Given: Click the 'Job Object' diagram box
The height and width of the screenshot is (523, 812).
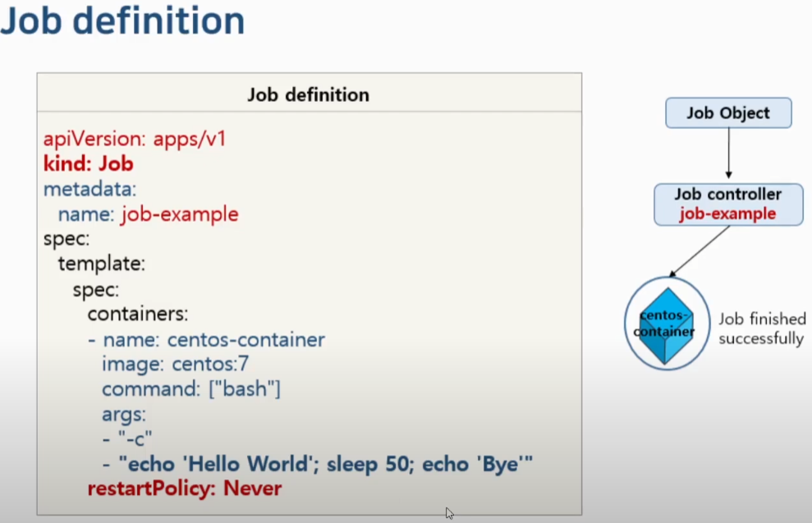Looking at the screenshot, I should tap(728, 112).
